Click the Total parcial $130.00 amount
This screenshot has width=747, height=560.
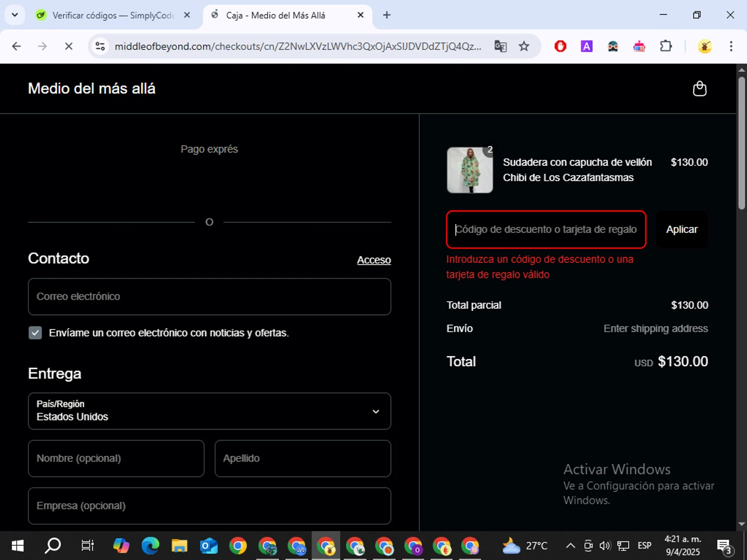pyautogui.click(x=689, y=305)
